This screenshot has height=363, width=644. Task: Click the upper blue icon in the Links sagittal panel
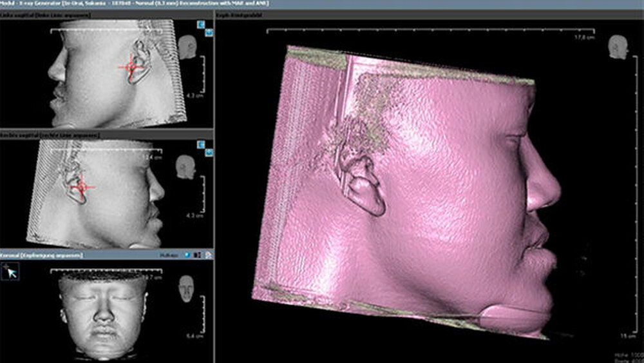point(202,25)
